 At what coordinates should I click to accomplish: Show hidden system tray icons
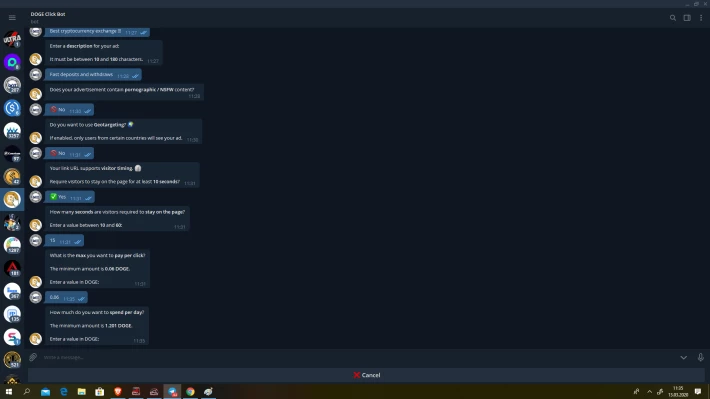tap(649, 392)
